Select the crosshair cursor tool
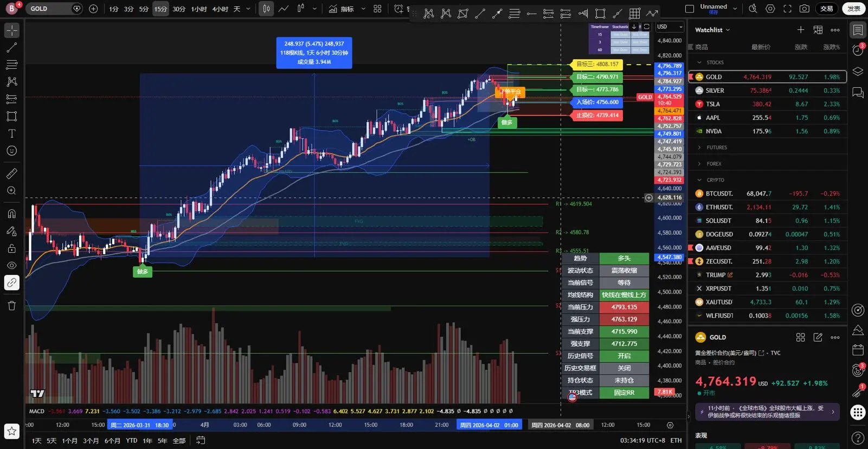 click(x=11, y=30)
